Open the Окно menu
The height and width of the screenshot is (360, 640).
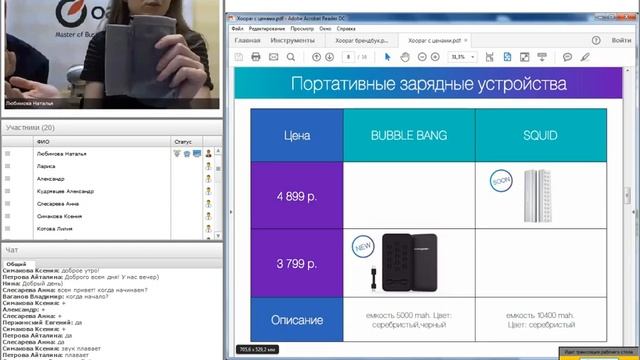click(325, 29)
